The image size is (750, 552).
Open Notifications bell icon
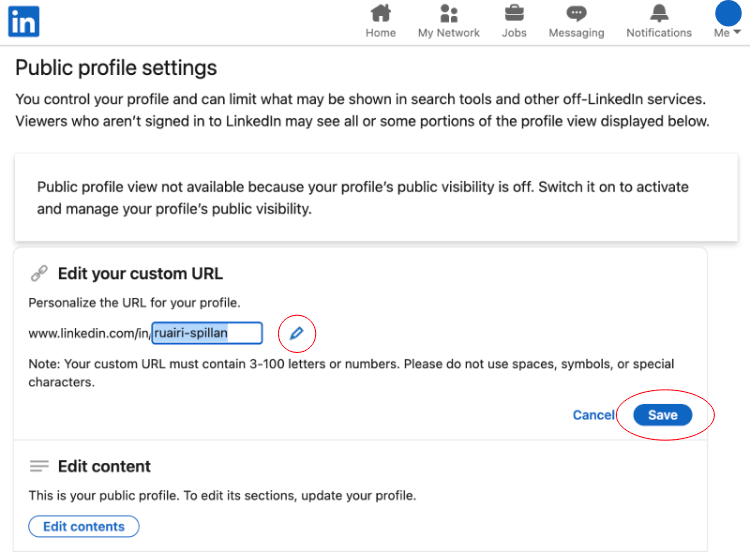659,13
